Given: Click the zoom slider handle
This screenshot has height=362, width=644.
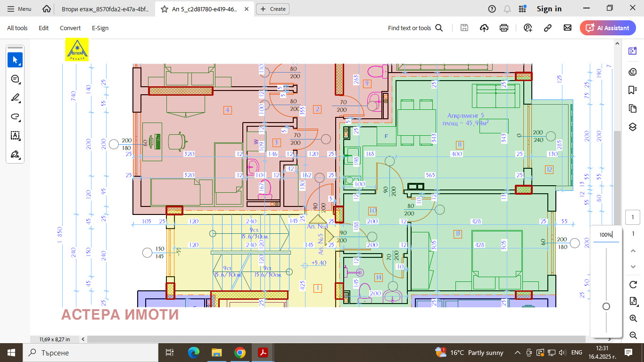Looking at the screenshot, I should pyautogui.click(x=606, y=306).
